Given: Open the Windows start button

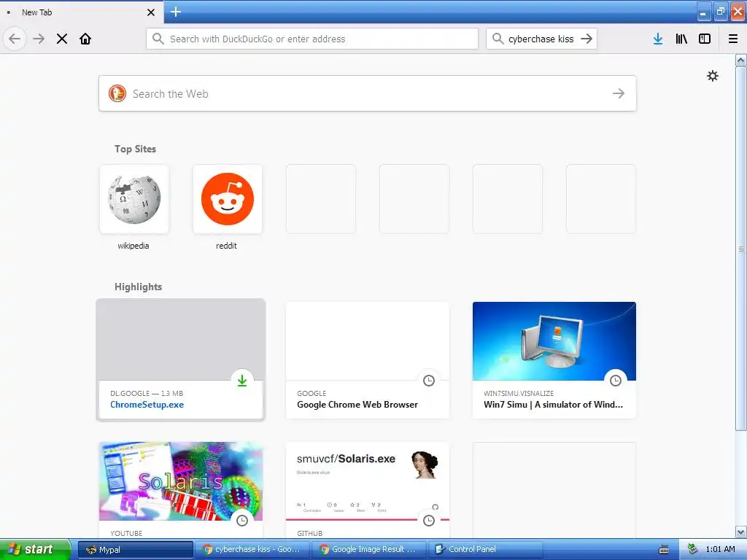Looking at the screenshot, I should (x=35, y=549).
